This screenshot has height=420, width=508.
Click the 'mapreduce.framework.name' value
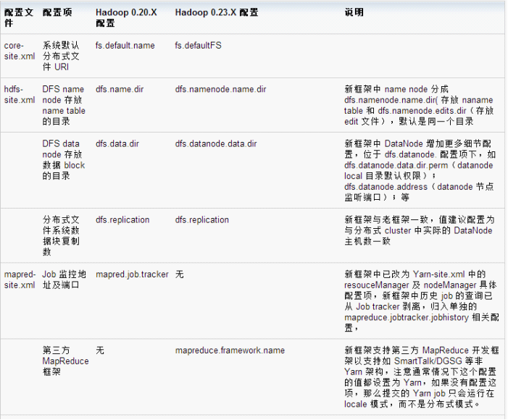click(230, 350)
